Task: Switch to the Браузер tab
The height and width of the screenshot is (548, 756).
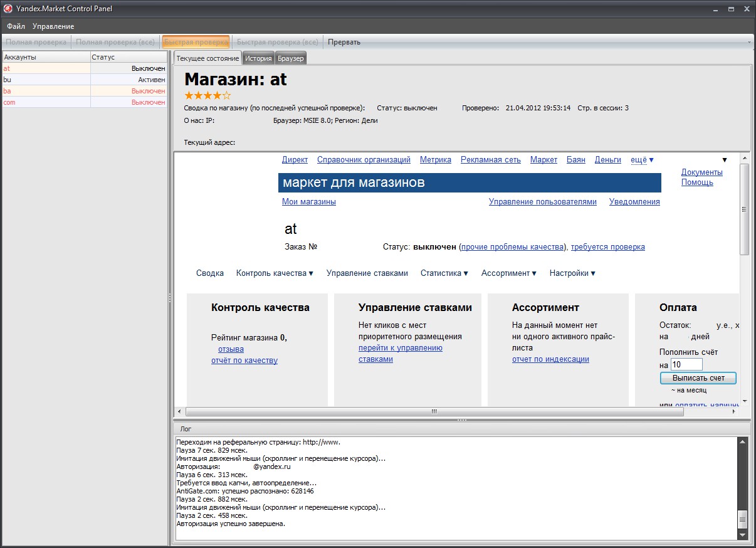Action: tap(291, 58)
